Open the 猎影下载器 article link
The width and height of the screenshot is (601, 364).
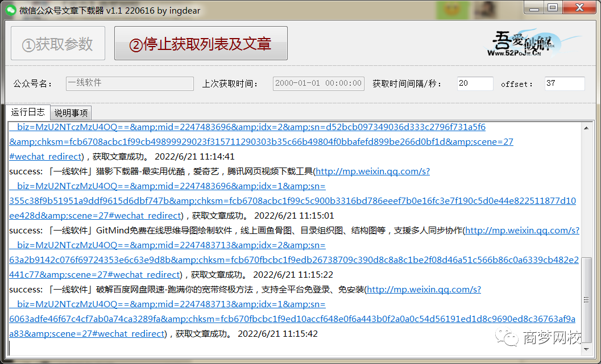click(372, 171)
